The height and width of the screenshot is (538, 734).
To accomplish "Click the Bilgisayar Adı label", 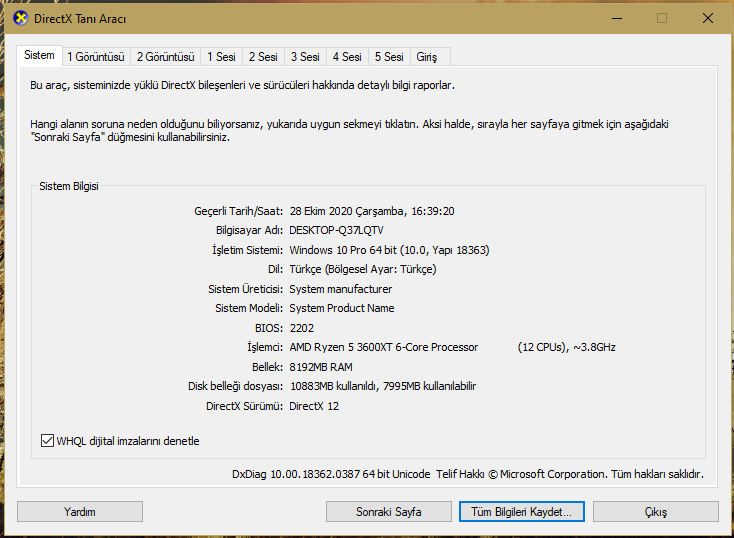I will [x=249, y=230].
